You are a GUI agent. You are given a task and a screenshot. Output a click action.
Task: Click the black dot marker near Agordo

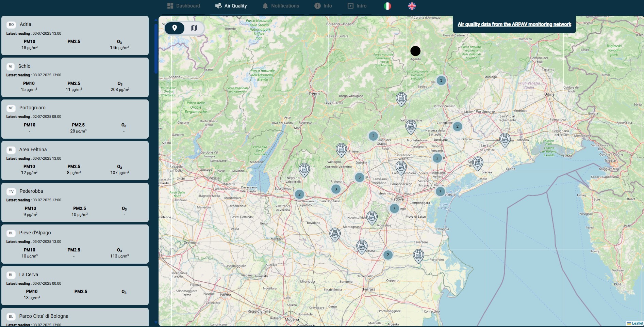pyautogui.click(x=415, y=51)
